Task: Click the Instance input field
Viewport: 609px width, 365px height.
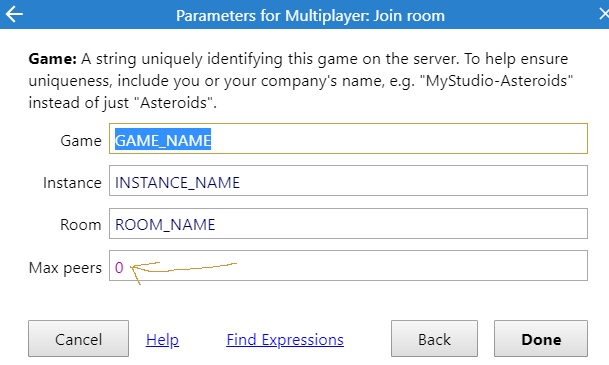Action: [348, 181]
